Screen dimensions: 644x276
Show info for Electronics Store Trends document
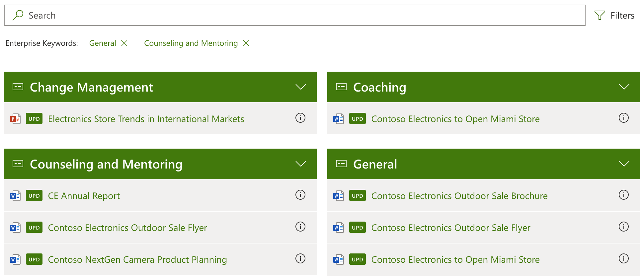click(300, 118)
